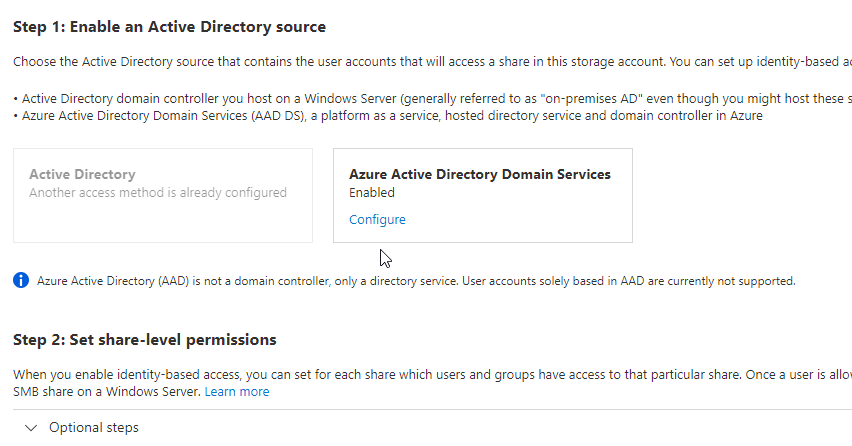Open the Learn more link

pyautogui.click(x=237, y=392)
